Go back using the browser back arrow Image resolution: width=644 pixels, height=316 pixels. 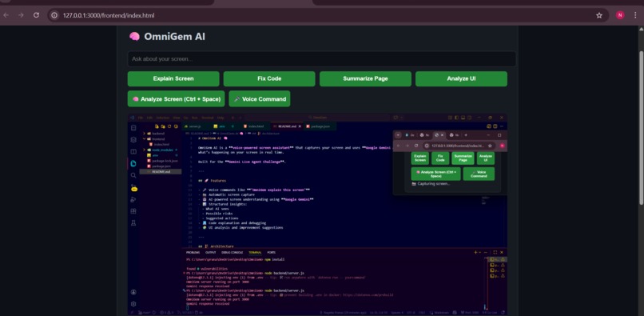pos(6,15)
